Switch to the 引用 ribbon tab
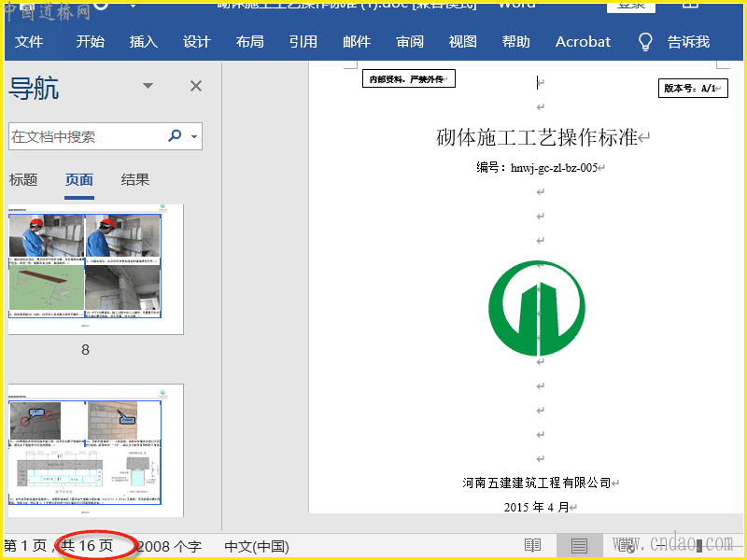The image size is (747, 560). [303, 42]
